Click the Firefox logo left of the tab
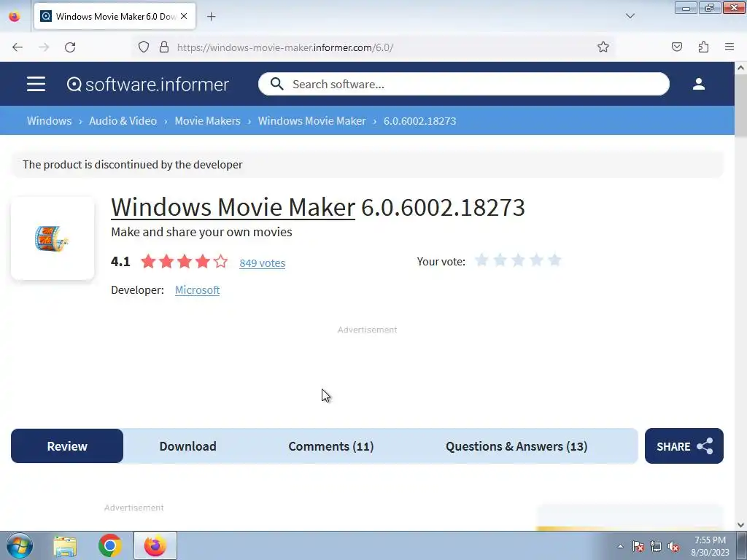 pos(15,16)
